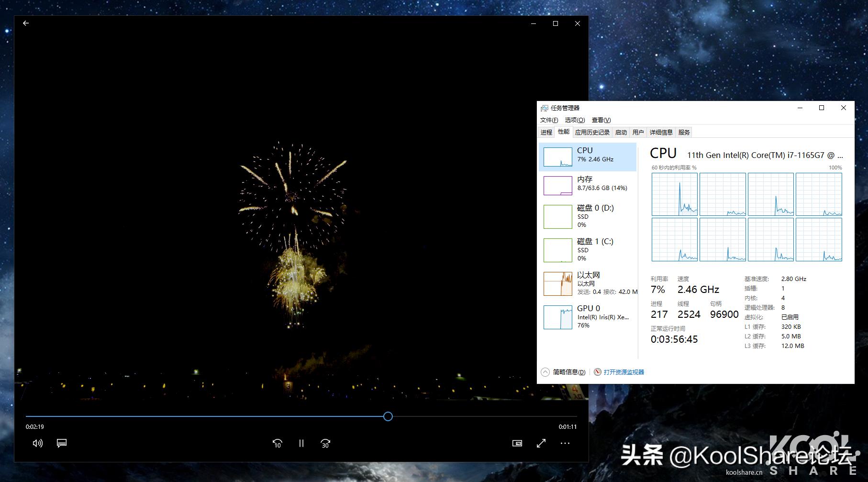Click the 11th Gen Intel Core processor name
This screenshot has width=868, height=482.
(x=765, y=155)
